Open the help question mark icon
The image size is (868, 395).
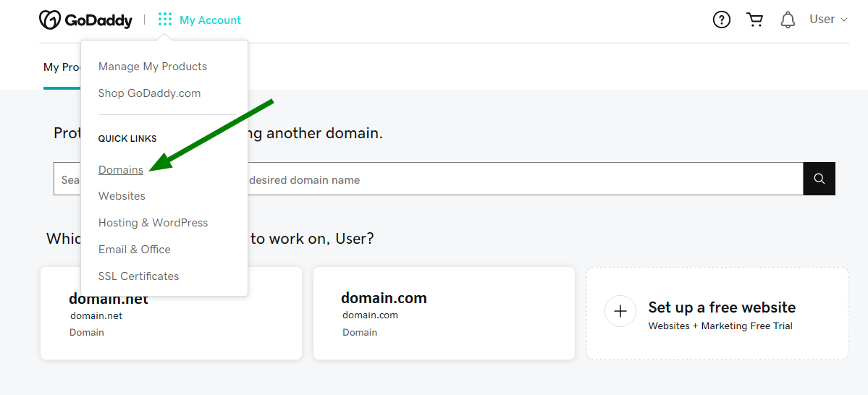point(721,20)
